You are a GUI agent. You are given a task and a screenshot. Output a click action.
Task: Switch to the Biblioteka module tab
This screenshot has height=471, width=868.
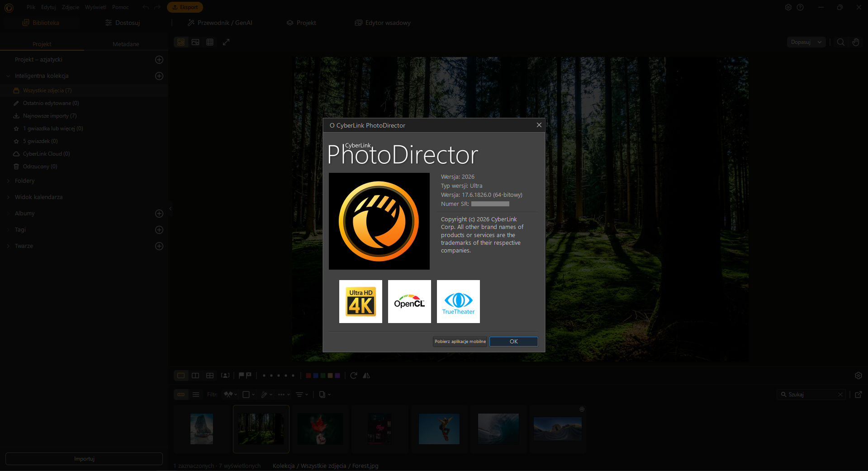click(x=41, y=23)
